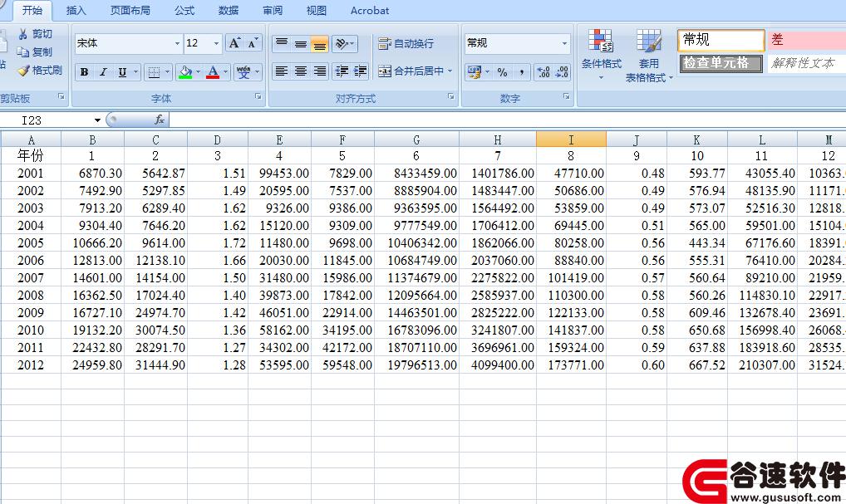The image size is (846, 504).
Task: Expand merge and center options arrow
Action: (450, 71)
